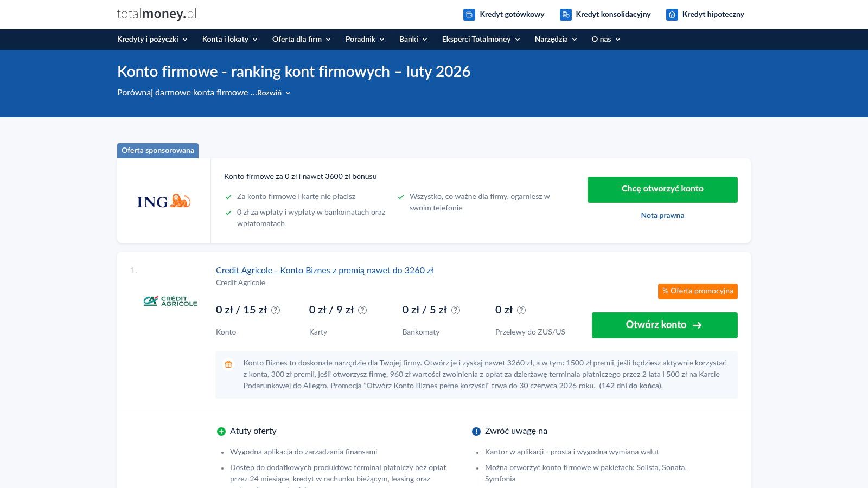Click the 'Credit Agricole' bank name subtitle
This screenshot has width=868, height=488.
[x=240, y=282]
